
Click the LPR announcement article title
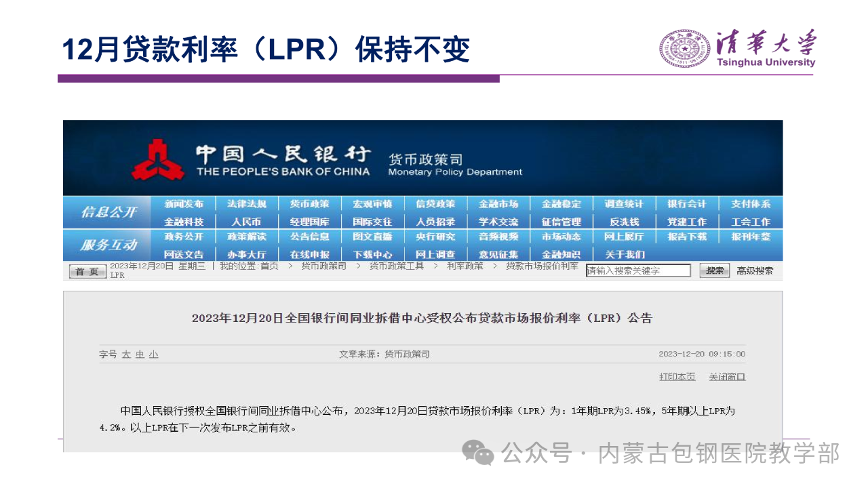click(x=422, y=318)
